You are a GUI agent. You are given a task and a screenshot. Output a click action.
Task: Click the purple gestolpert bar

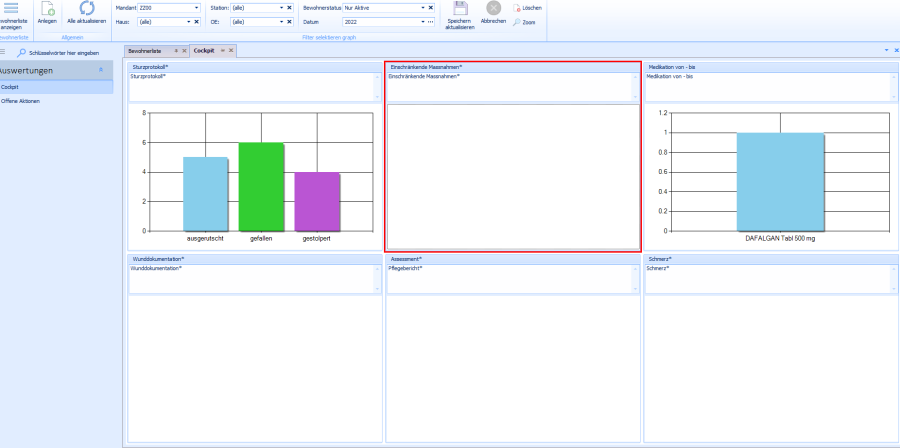click(x=317, y=201)
